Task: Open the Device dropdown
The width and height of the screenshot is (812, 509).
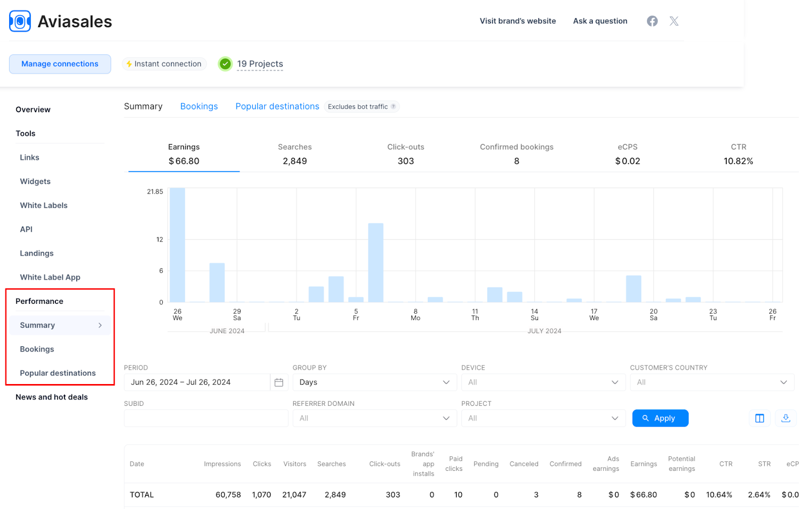Action: coord(543,383)
